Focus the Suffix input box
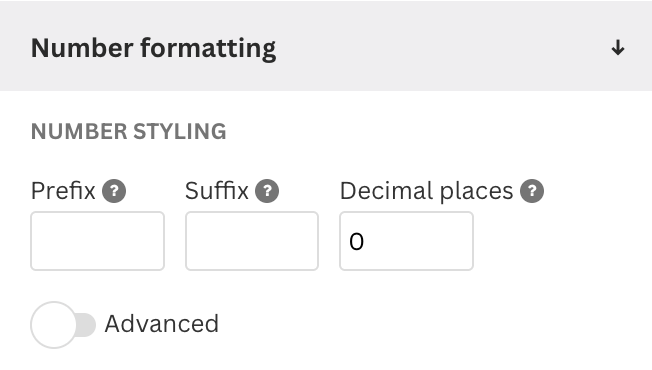 tap(252, 241)
